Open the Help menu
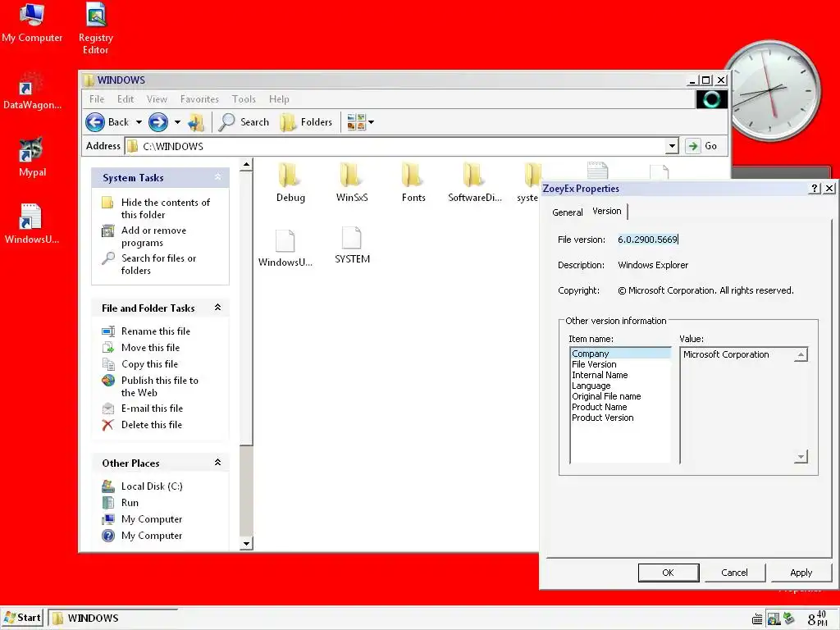The height and width of the screenshot is (630, 840). pos(279,99)
